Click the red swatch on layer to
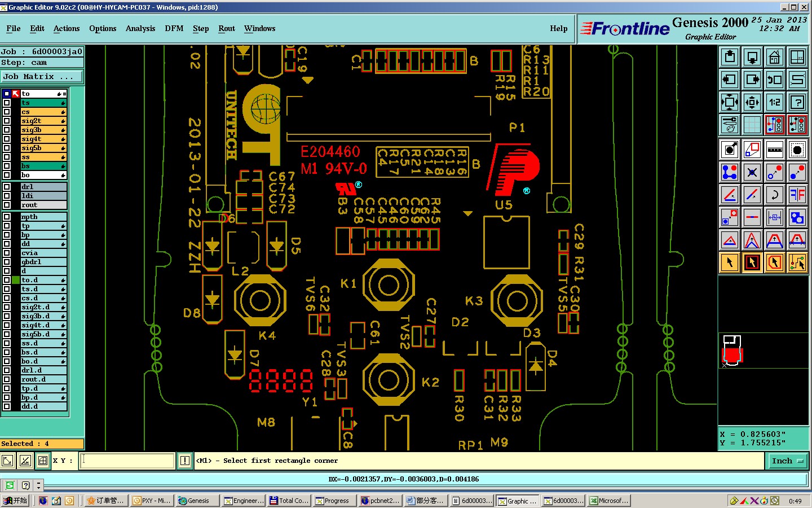The width and height of the screenshot is (812, 508). (16, 94)
